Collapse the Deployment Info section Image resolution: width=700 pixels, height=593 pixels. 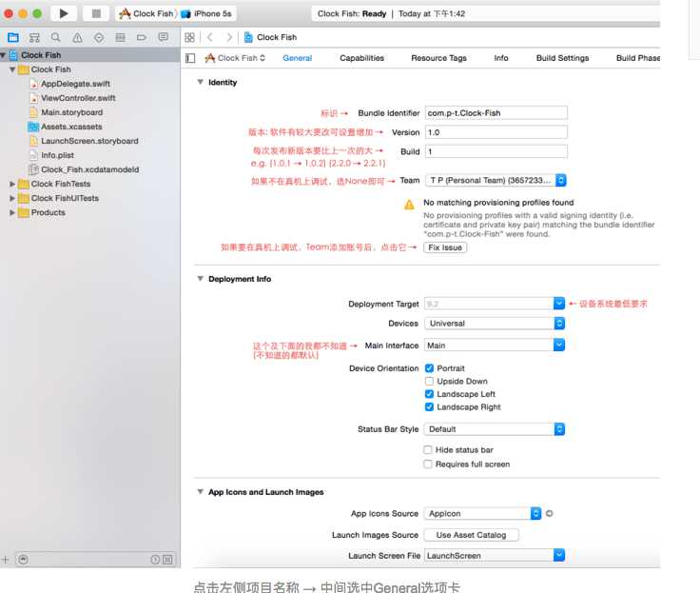pos(201,278)
